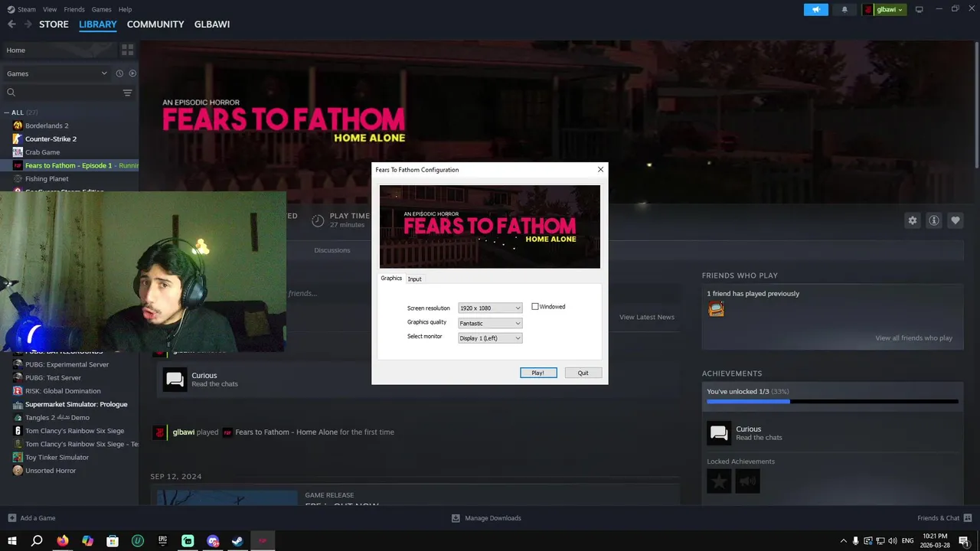Select Fishing Planet in library
Viewport: 980px width, 551px height.
coord(47,179)
